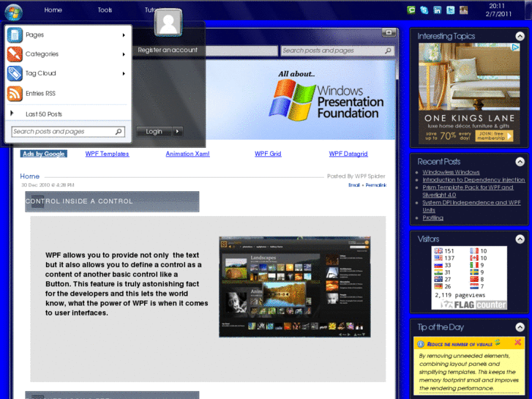Open the Home menu

point(53,10)
